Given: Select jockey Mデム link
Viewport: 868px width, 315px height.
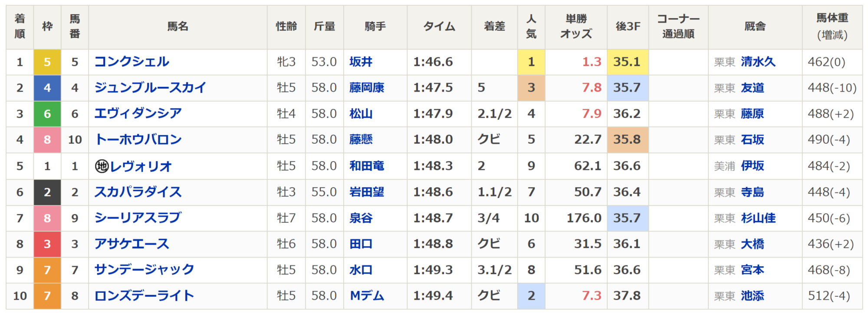Looking at the screenshot, I should click(x=367, y=296).
